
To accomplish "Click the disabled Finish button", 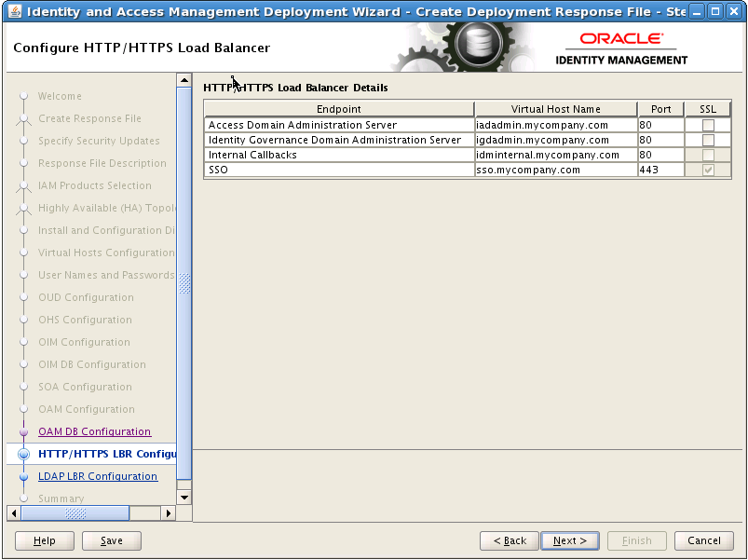I will click(x=637, y=540).
